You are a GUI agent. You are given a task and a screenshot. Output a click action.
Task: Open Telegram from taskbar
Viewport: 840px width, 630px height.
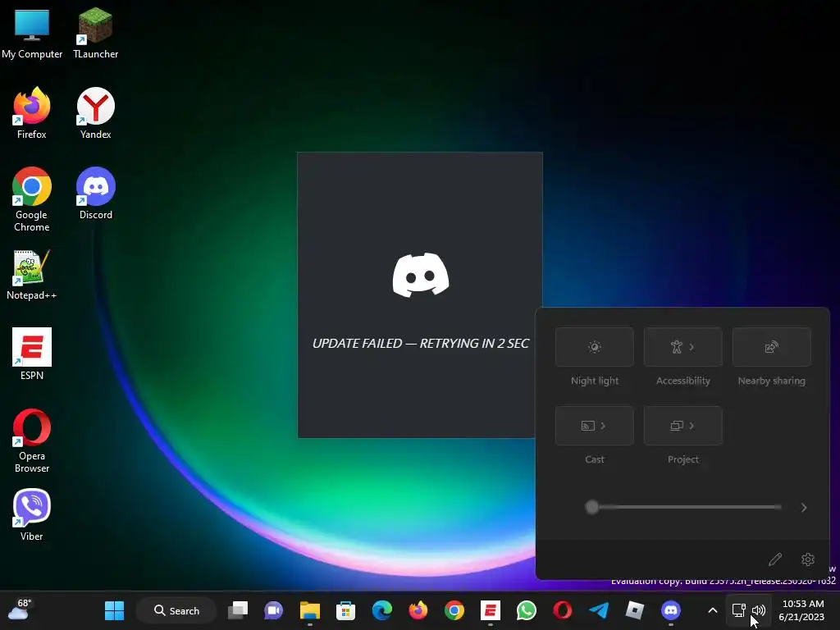click(x=598, y=610)
